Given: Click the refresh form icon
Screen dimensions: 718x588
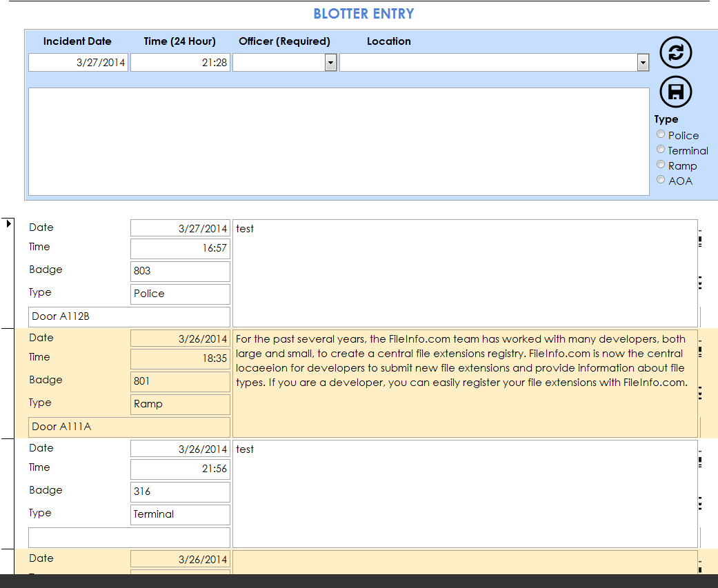Looking at the screenshot, I should [x=675, y=52].
